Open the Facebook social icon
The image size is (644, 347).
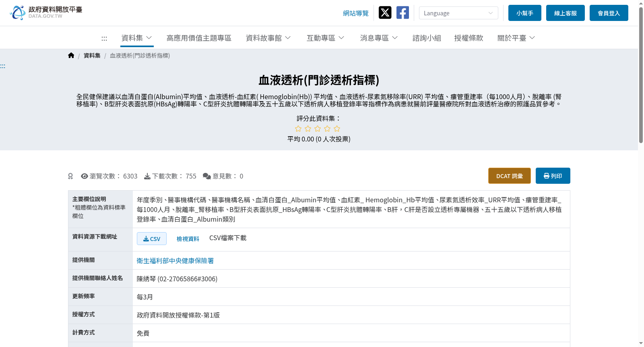pos(402,13)
